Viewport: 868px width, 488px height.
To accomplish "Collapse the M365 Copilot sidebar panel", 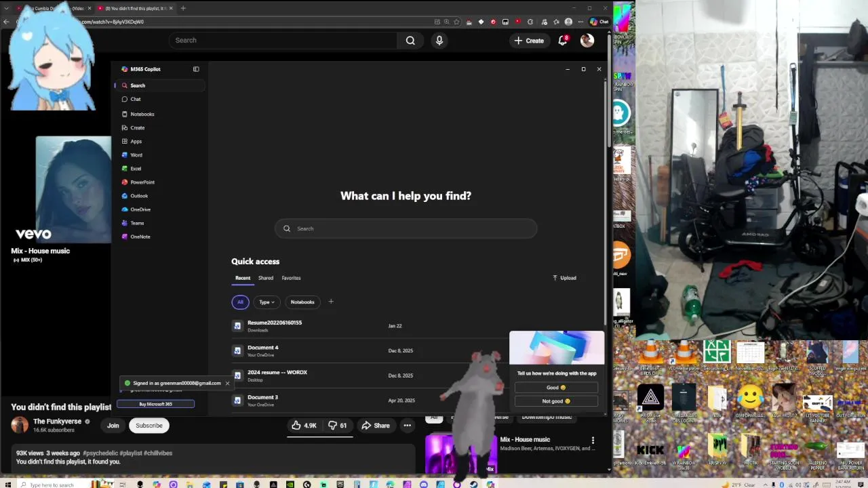I will [x=196, y=69].
